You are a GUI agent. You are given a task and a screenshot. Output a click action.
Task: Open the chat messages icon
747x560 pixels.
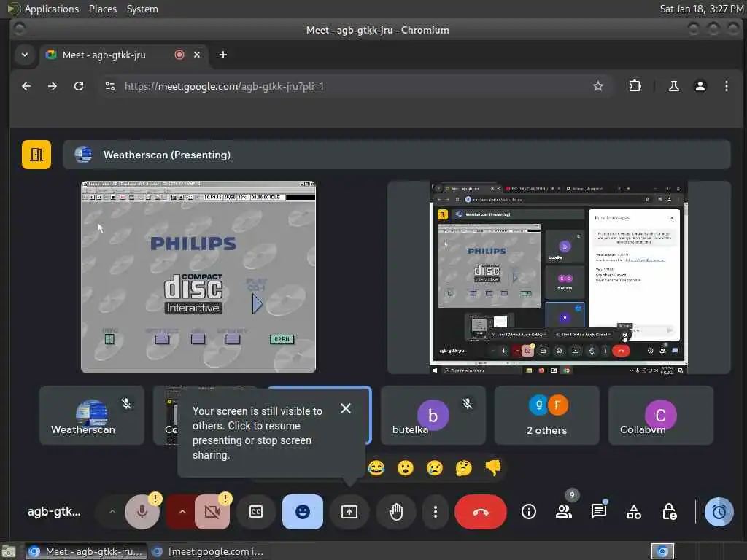pos(598,512)
